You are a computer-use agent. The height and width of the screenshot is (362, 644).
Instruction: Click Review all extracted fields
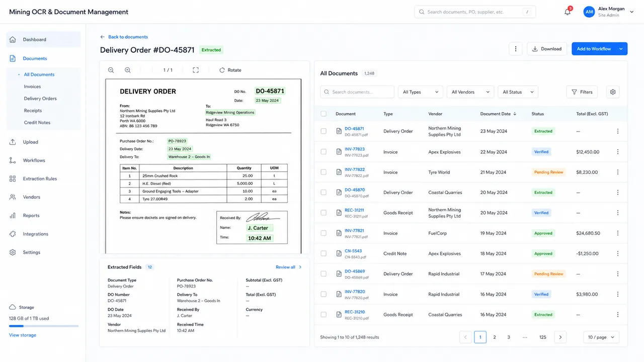pos(289,267)
